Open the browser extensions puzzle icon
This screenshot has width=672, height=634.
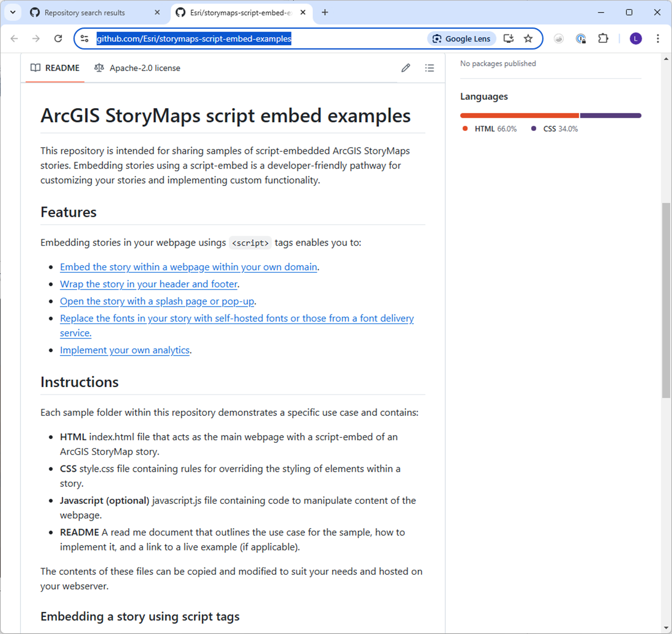[603, 38]
